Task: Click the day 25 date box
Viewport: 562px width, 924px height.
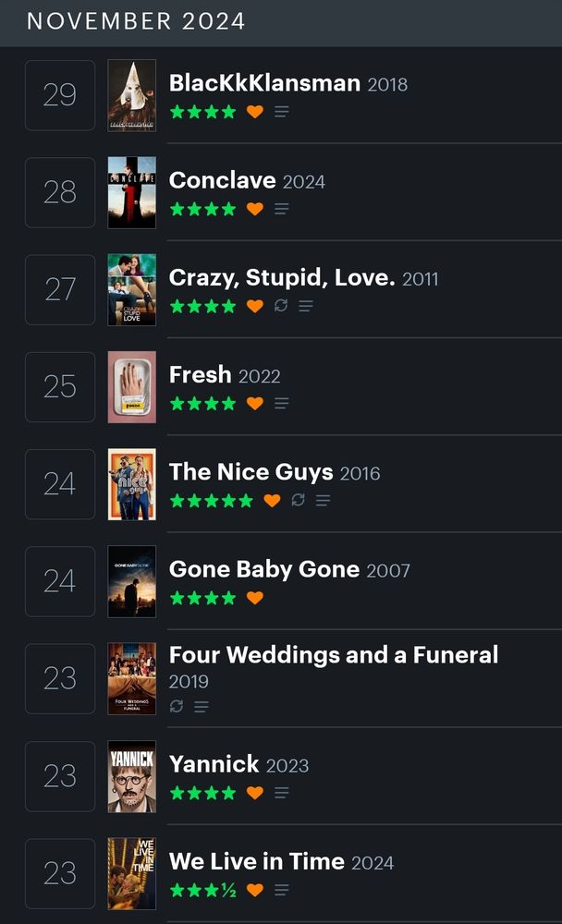Action: [60, 386]
